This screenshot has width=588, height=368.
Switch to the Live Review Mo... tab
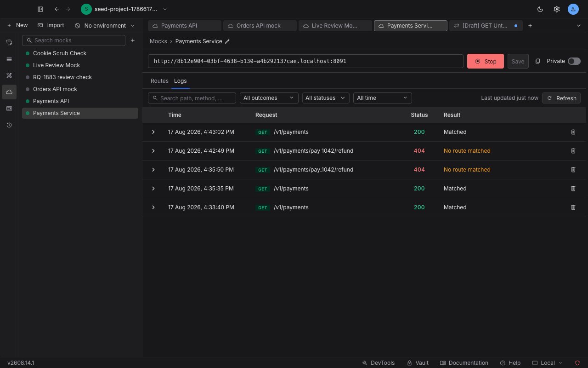click(x=335, y=26)
